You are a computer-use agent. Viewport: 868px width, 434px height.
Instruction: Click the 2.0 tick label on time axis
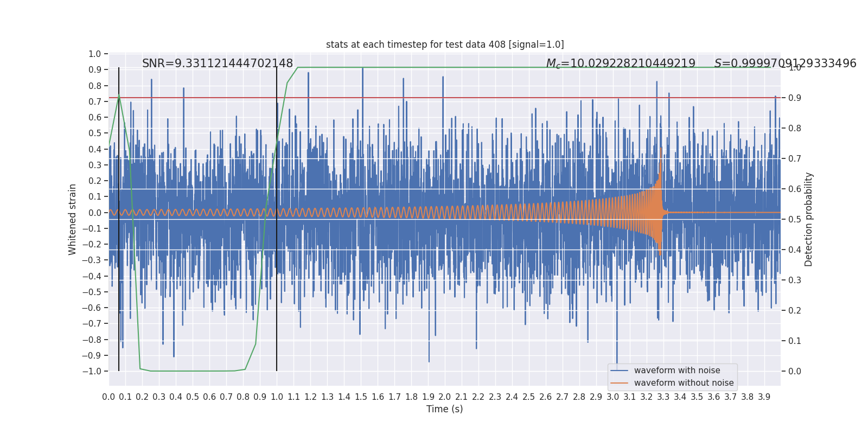445,397
